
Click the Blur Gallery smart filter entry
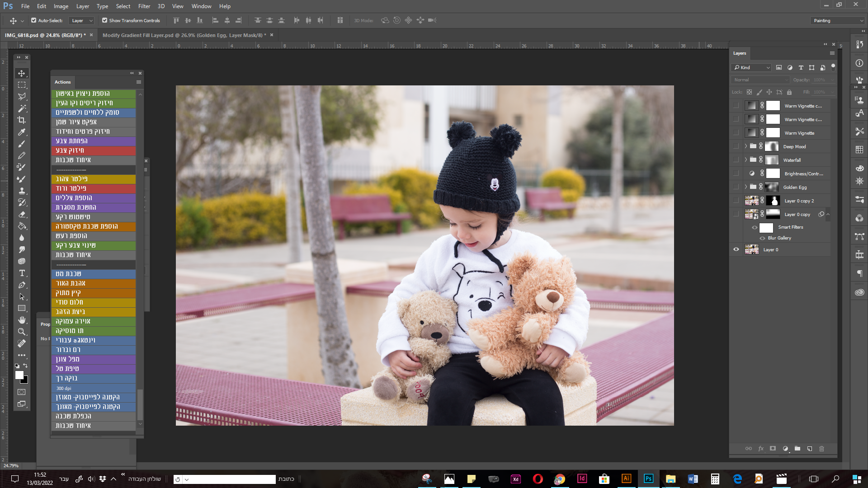coord(779,238)
